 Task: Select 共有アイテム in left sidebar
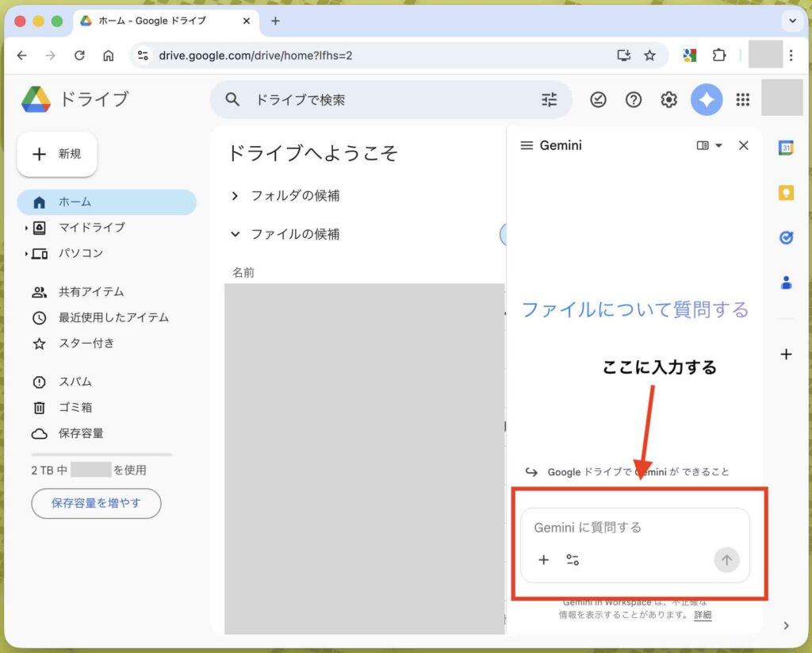click(x=90, y=292)
